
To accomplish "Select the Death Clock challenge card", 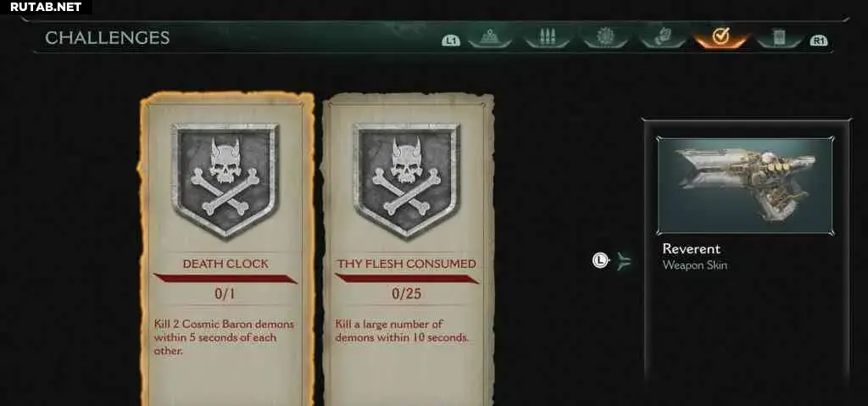I will pyautogui.click(x=225, y=249).
